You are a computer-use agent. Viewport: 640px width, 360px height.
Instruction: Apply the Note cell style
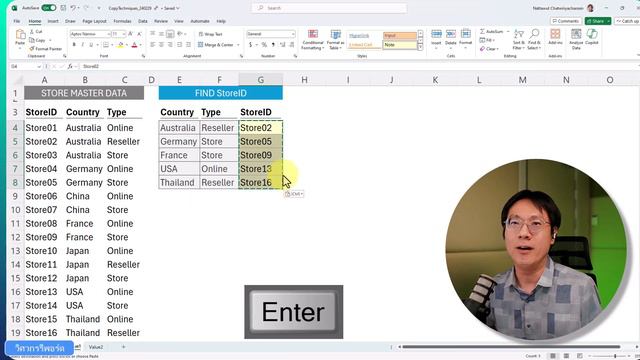400,45
